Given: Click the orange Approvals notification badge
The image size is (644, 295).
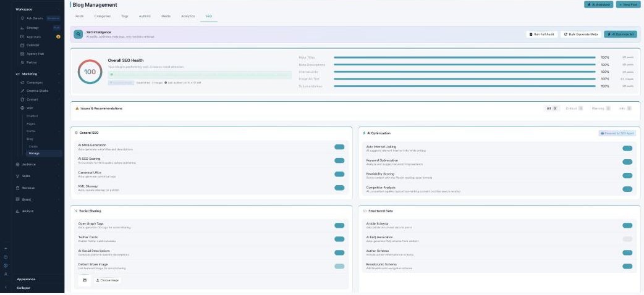Looking at the screenshot, I should pyautogui.click(x=58, y=37).
